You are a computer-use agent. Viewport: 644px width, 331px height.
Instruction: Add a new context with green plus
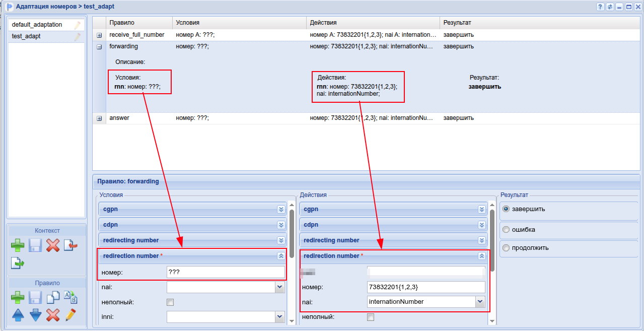pyautogui.click(x=18, y=246)
